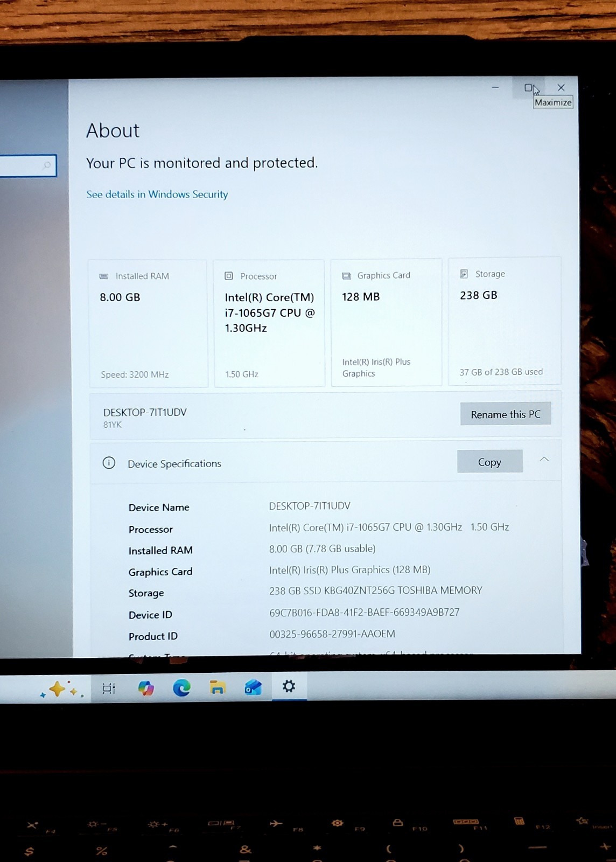Click the sparkle search highlight icon

tap(61, 689)
